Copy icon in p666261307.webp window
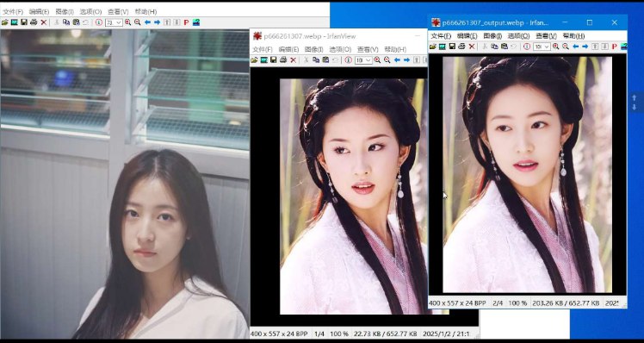Viewport: 644px width, 343px height. coord(316,60)
